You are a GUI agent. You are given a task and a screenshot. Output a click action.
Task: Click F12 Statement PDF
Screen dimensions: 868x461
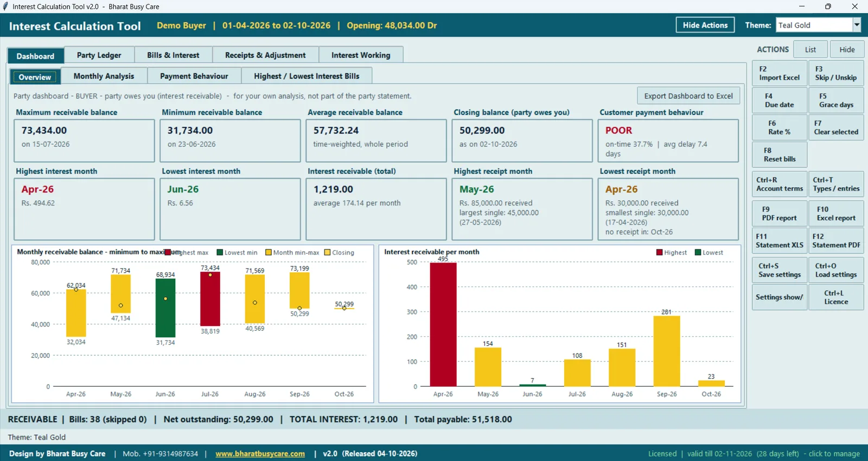pyautogui.click(x=836, y=240)
